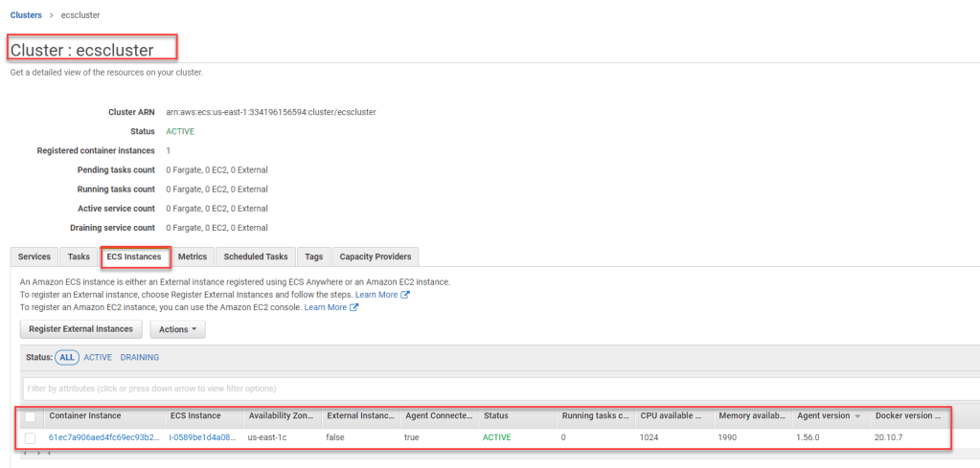The height and width of the screenshot is (468, 980).
Task: Toggle the select-all checkbox in table header
Action: tap(31, 416)
